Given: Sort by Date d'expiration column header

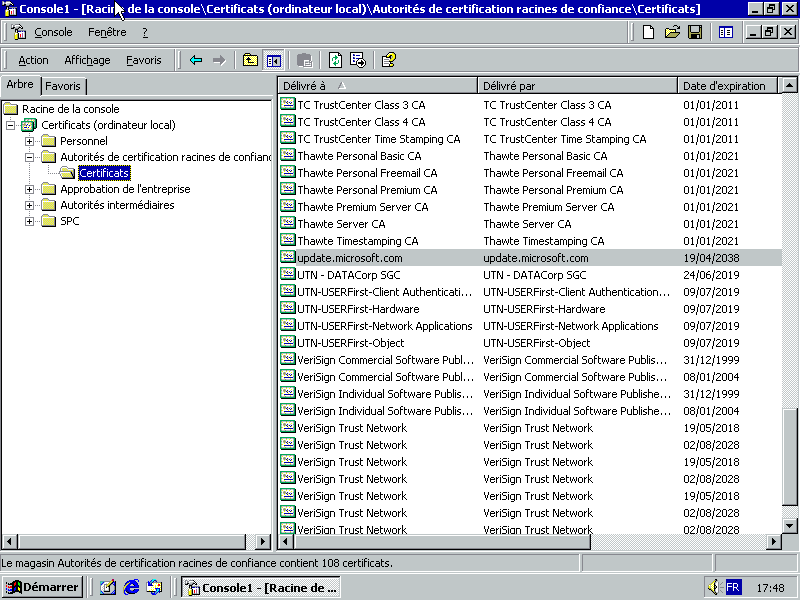Looking at the screenshot, I should click(727, 86).
